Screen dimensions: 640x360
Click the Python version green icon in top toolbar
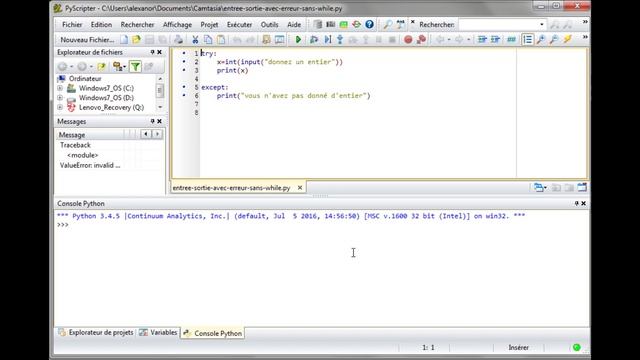click(x=344, y=24)
